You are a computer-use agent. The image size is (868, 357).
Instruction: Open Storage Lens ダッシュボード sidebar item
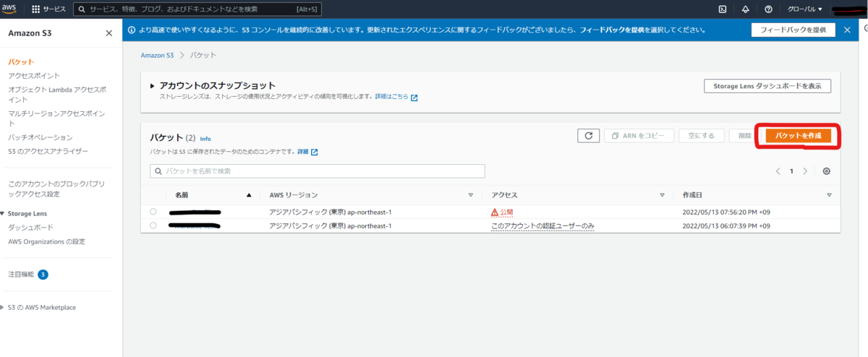click(30, 228)
